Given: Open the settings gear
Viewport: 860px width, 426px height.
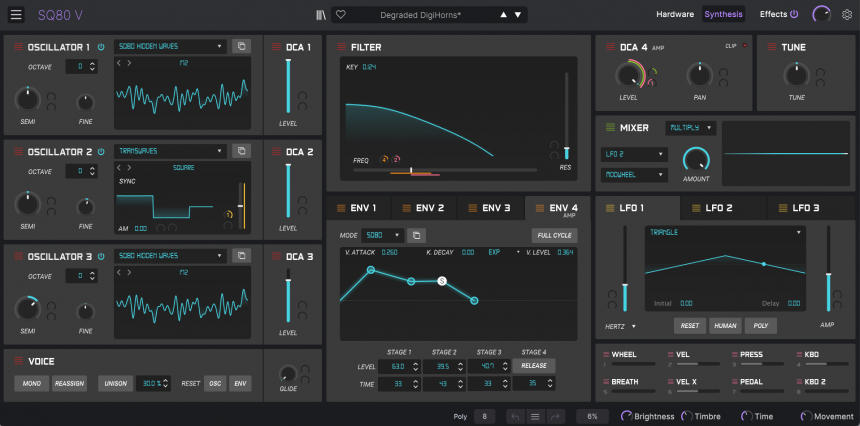Looking at the screenshot, I should 847,15.
